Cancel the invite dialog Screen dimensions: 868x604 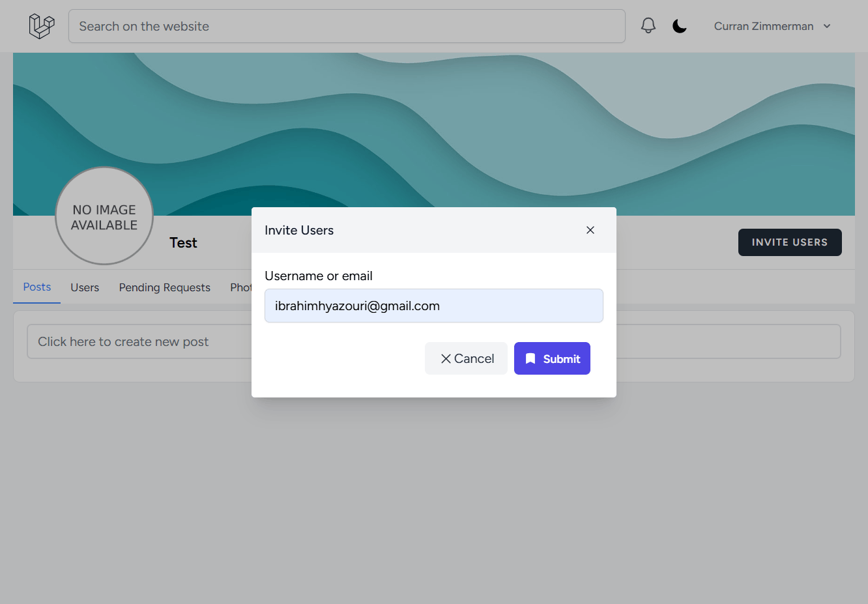(x=466, y=358)
